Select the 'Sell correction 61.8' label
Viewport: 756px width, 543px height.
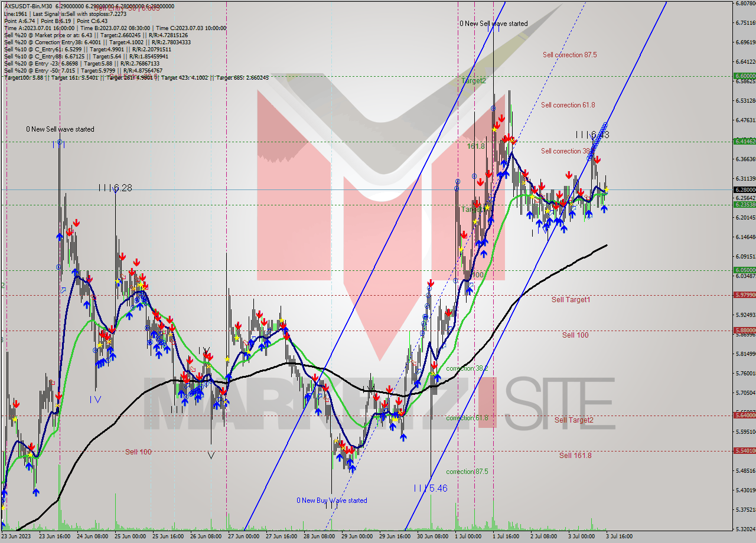tap(568, 105)
